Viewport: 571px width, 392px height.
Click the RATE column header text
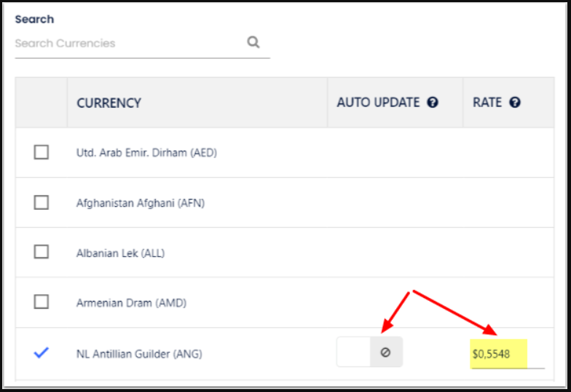tap(487, 103)
